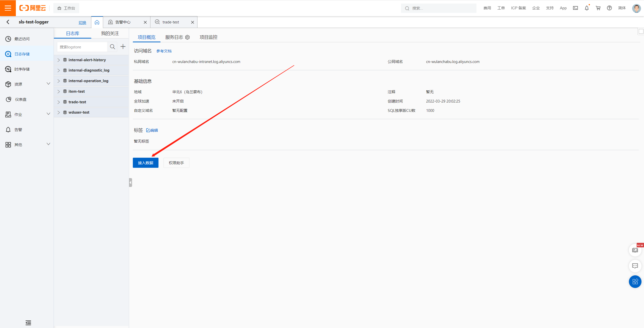Click the 搜索logstore input field
The image size is (644, 328).
coord(82,47)
